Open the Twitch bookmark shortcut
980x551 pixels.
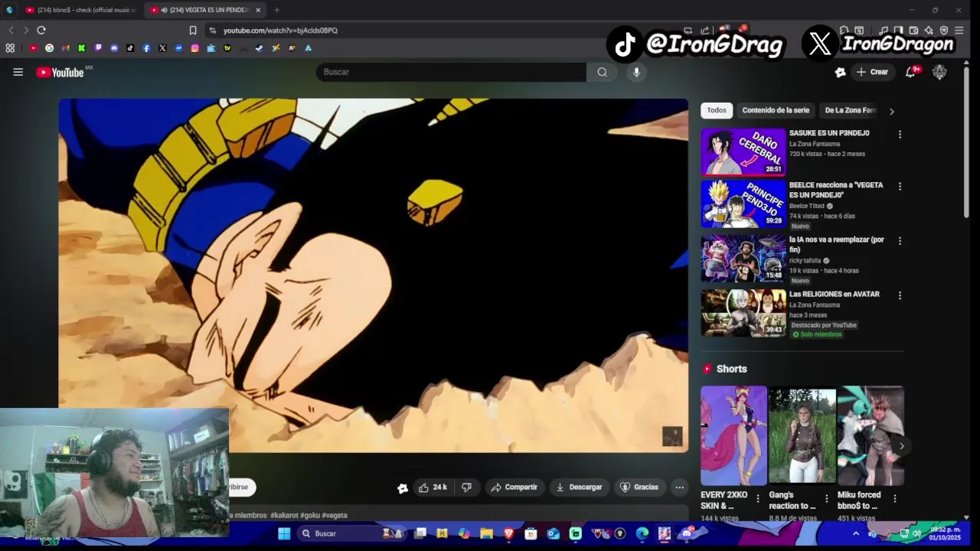tap(98, 48)
